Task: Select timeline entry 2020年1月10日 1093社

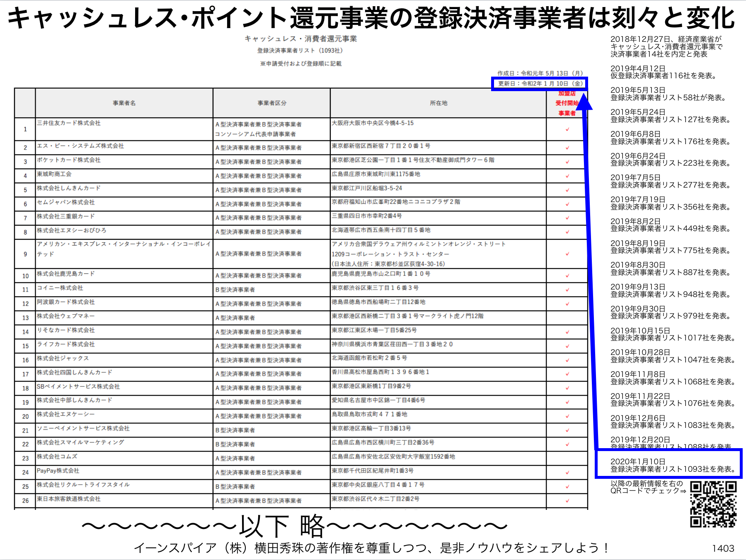Action: pos(673,465)
